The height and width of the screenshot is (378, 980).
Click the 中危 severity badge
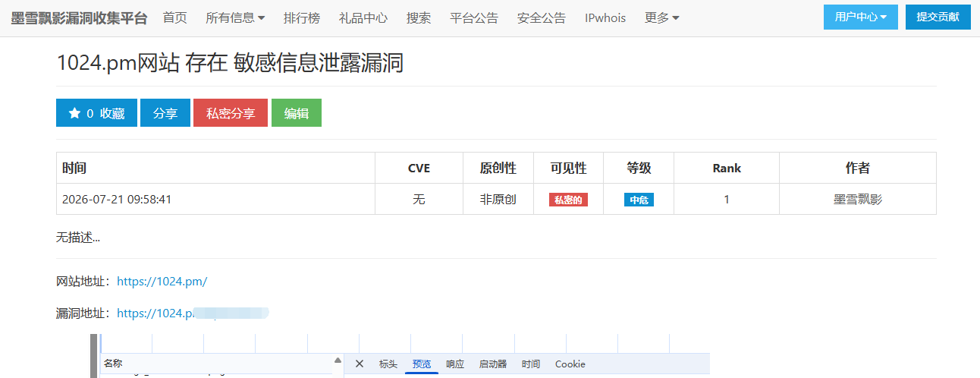tap(639, 200)
